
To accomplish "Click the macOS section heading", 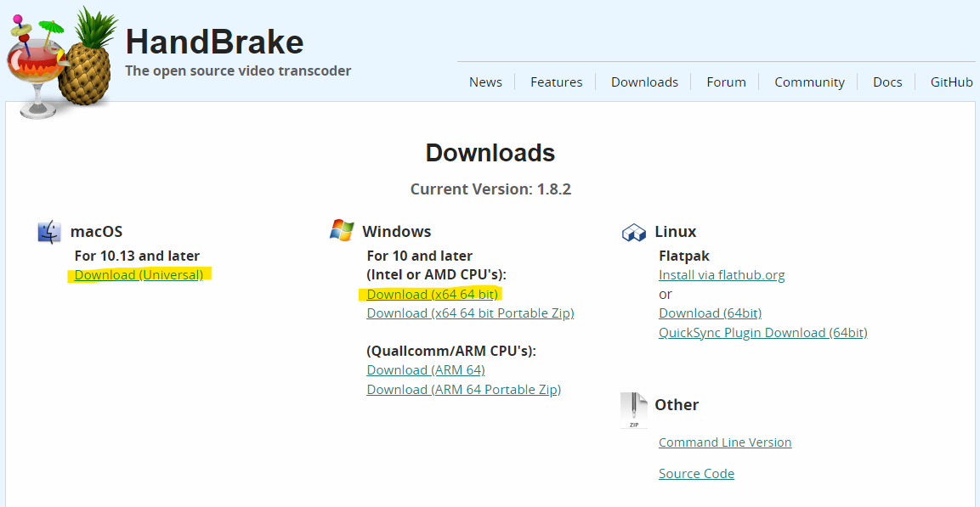I will [96, 232].
